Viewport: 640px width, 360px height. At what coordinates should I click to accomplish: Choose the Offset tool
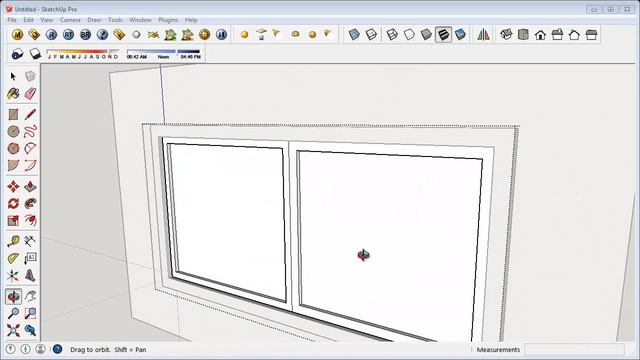point(30,220)
